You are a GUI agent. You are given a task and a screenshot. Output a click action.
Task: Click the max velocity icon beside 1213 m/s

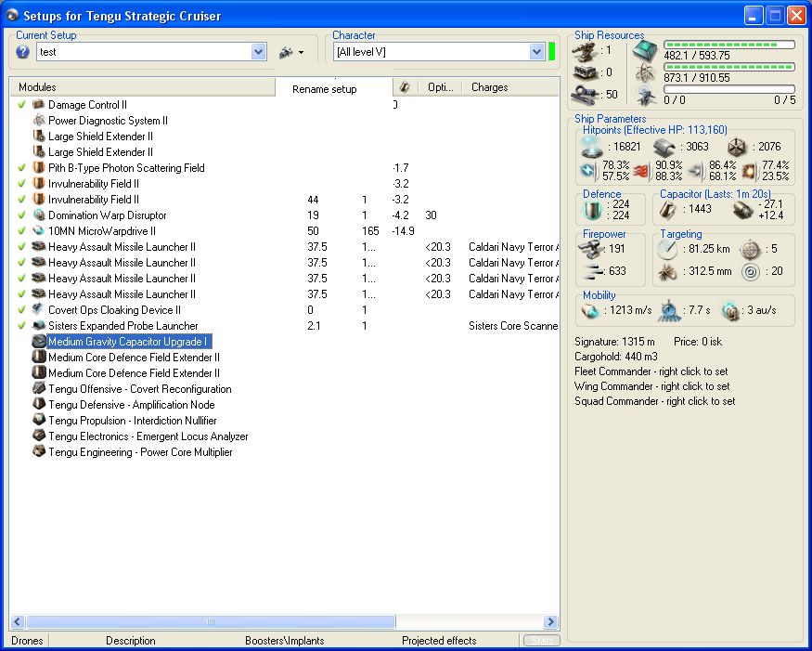pos(589,310)
